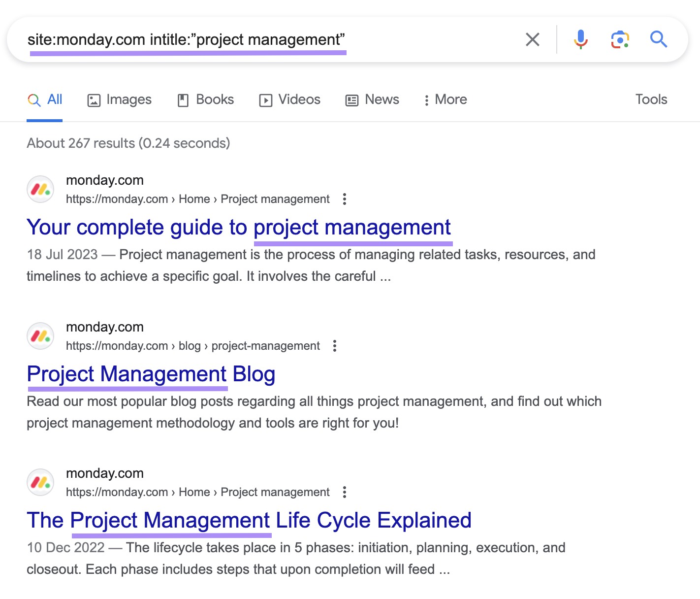Viewport: 700px width, 599px height.
Task: Click the magnifying glass to search
Action: click(658, 39)
